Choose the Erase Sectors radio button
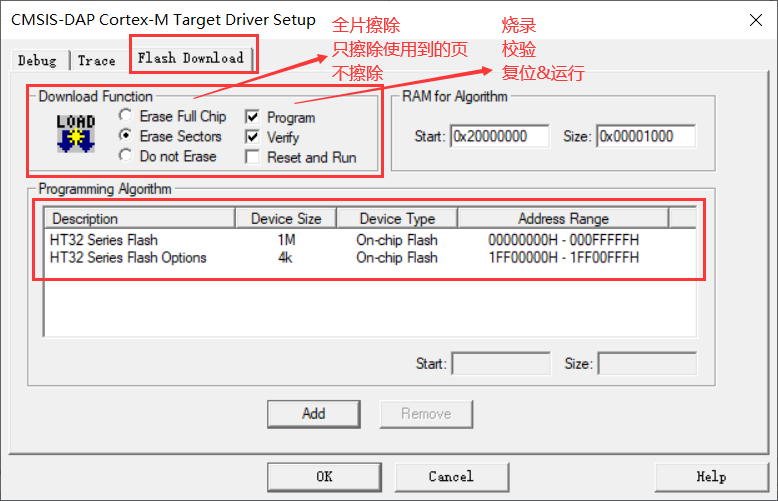The width and height of the screenshot is (778, 501). click(x=126, y=136)
